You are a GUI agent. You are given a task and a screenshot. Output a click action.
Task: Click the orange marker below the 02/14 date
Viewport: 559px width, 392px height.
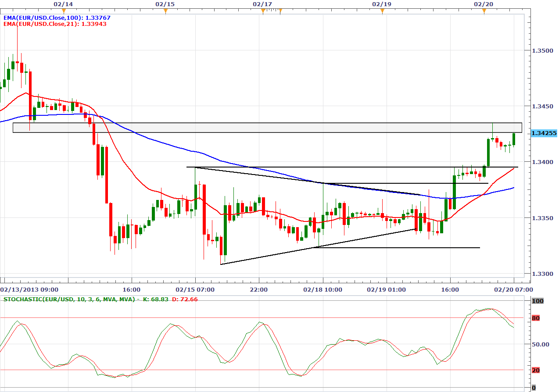63,11
